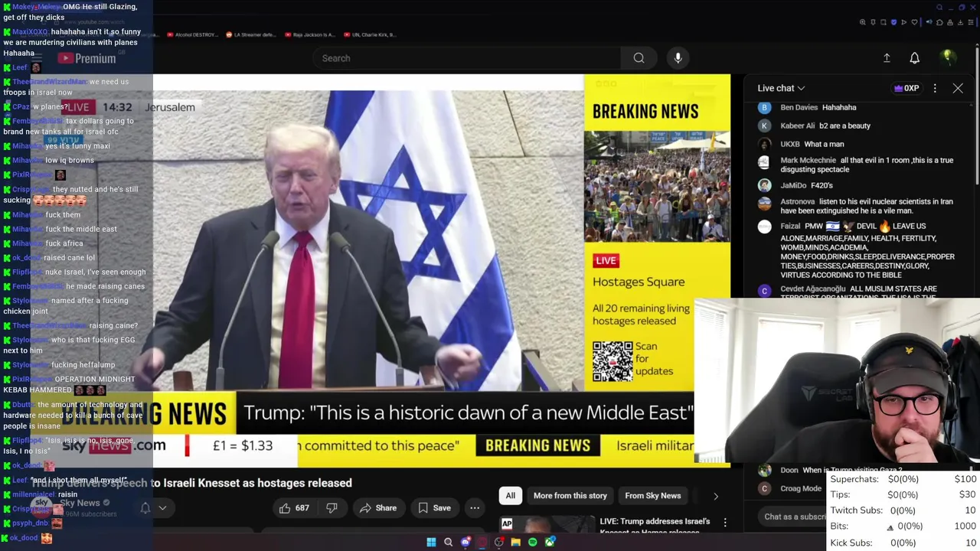980x551 pixels.
Task: Select the All filter chip
Action: point(511,496)
